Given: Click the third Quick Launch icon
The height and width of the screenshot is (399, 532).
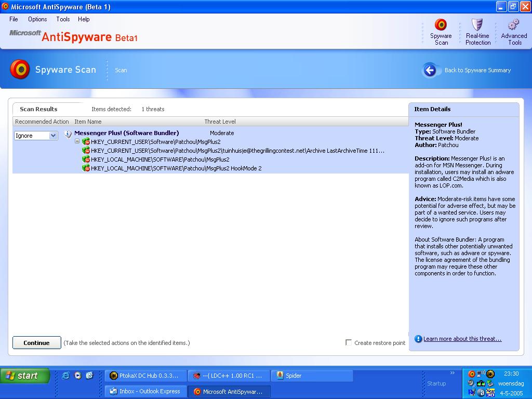Looking at the screenshot, I should (x=89, y=375).
